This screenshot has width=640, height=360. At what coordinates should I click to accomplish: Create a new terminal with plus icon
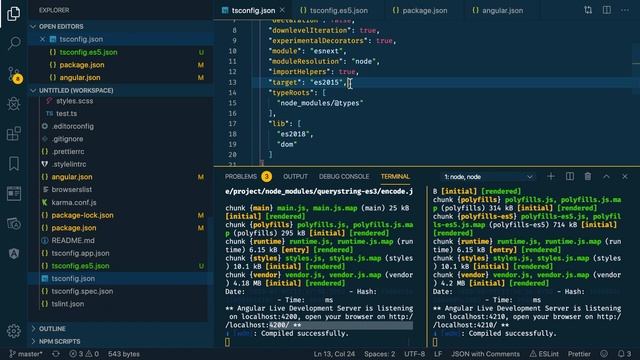click(551, 176)
